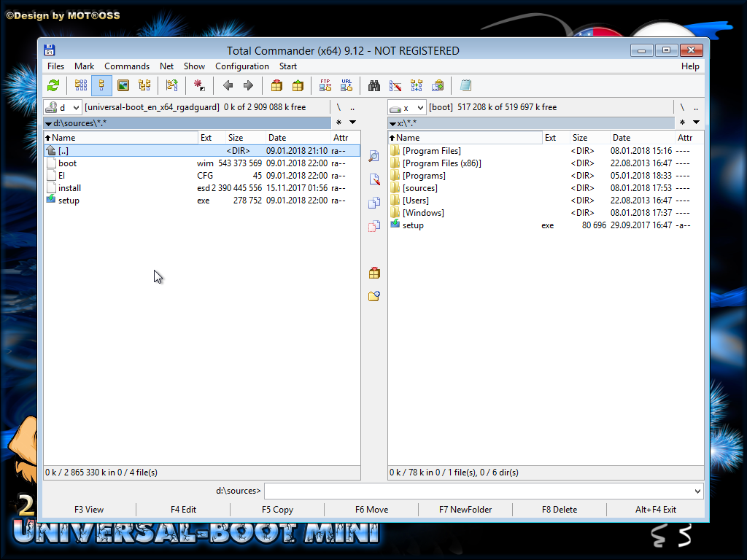Viewport: 747px width, 560px height.
Task: Click the Refresh (reread source) toolbar icon
Action: [x=53, y=86]
